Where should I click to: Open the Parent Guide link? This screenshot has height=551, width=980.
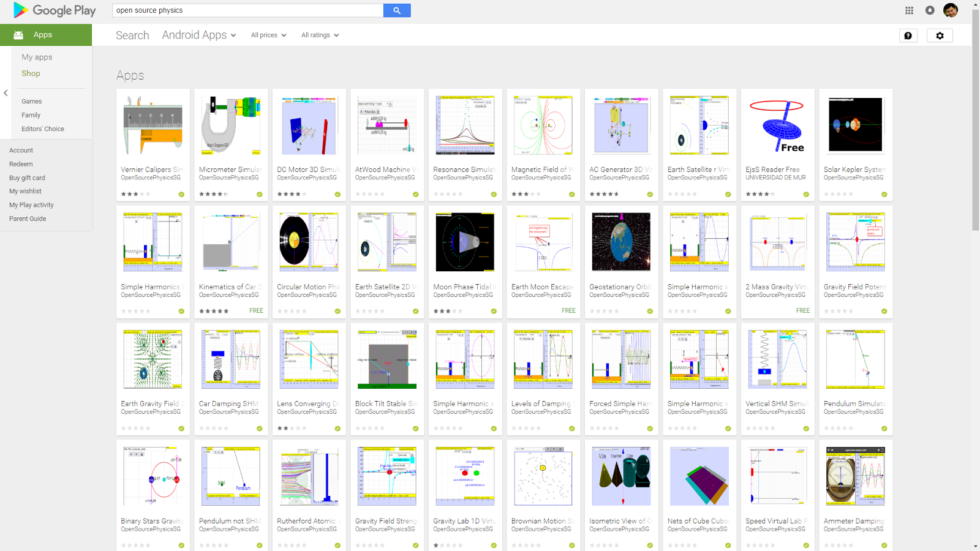28,219
